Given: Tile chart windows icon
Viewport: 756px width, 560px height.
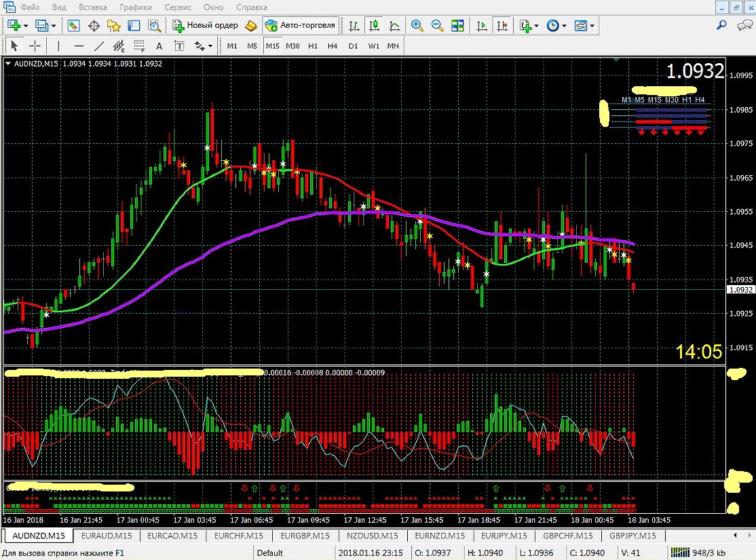Looking at the screenshot, I should [x=458, y=26].
